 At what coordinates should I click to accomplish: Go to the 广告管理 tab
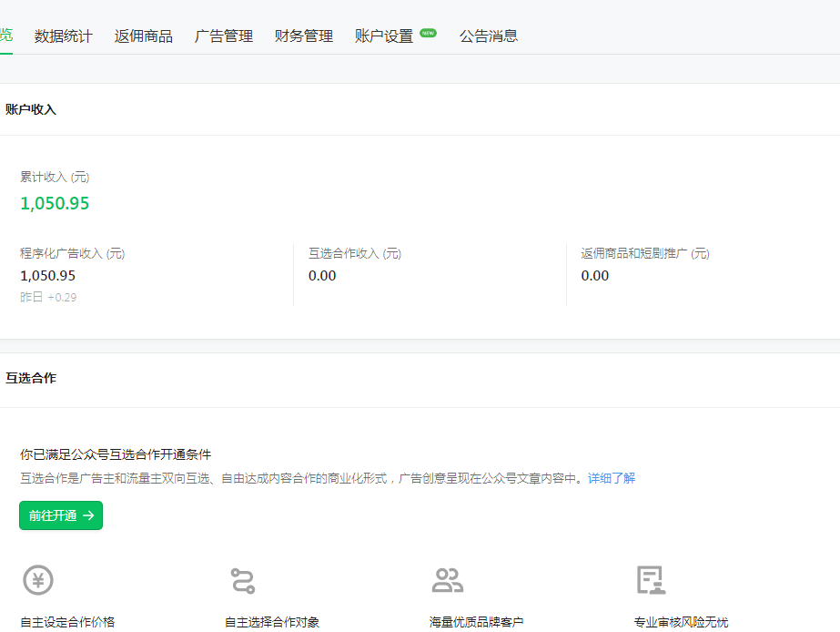pos(224,36)
